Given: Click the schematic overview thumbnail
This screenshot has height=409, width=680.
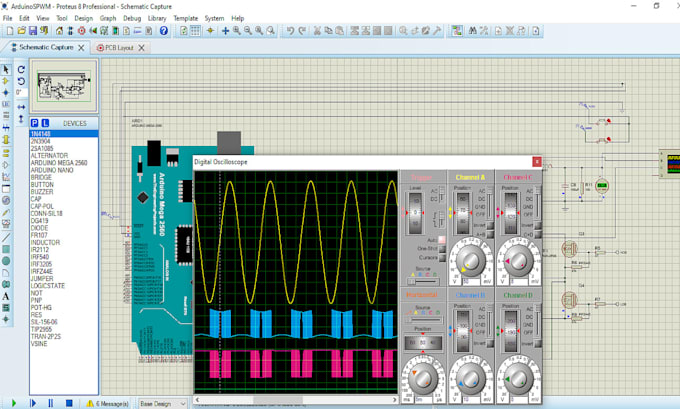Looking at the screenshot, I should click(64, 86).
